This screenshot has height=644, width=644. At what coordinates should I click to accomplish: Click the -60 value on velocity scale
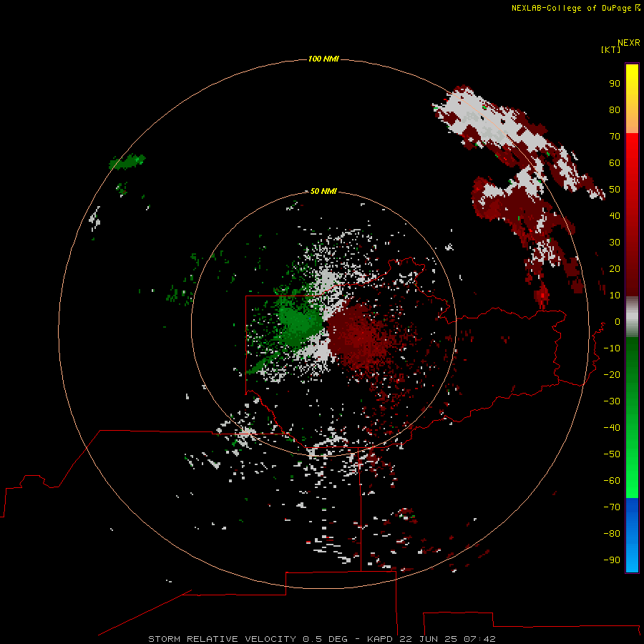pos(612,481)
